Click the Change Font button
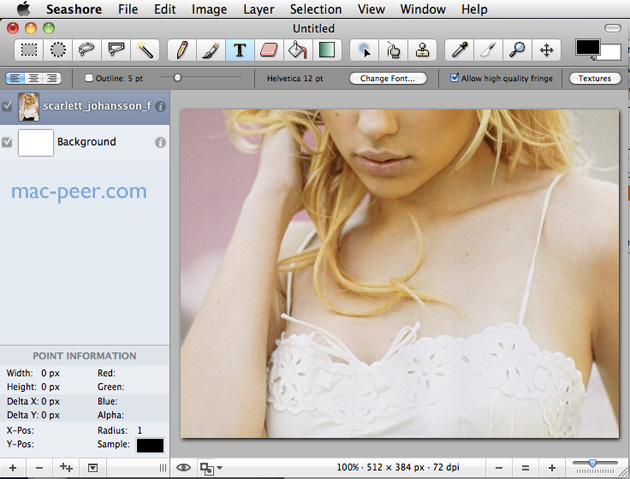Screen dimensions: 630x479 [x=388, y=78]
